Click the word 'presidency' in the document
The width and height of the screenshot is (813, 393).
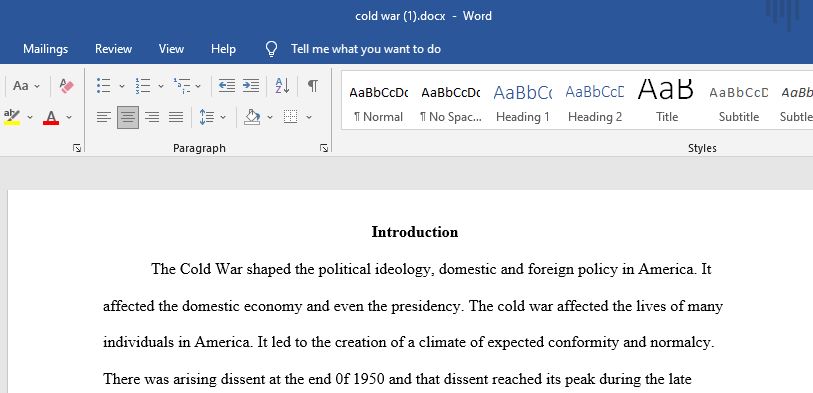click(427, 306)
